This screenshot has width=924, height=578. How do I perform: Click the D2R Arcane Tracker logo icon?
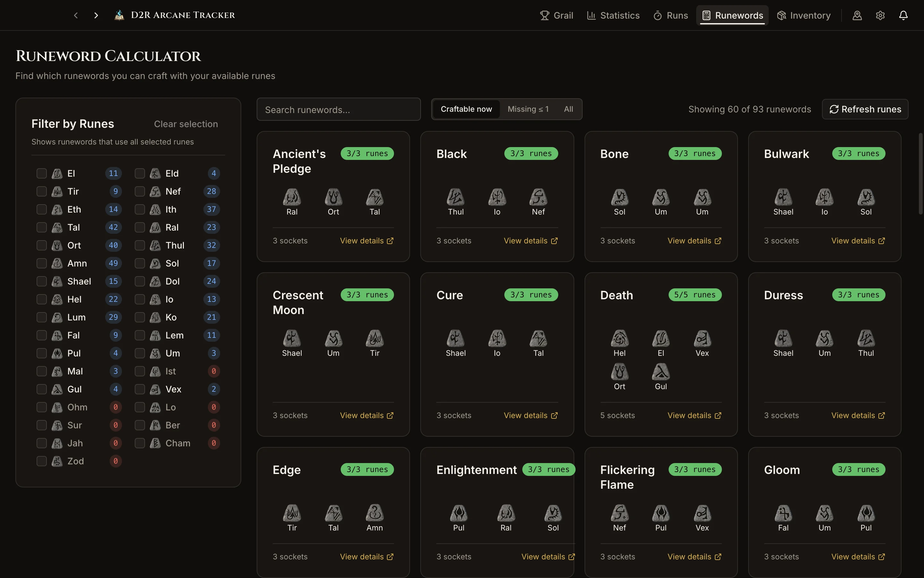coord(119,15)
